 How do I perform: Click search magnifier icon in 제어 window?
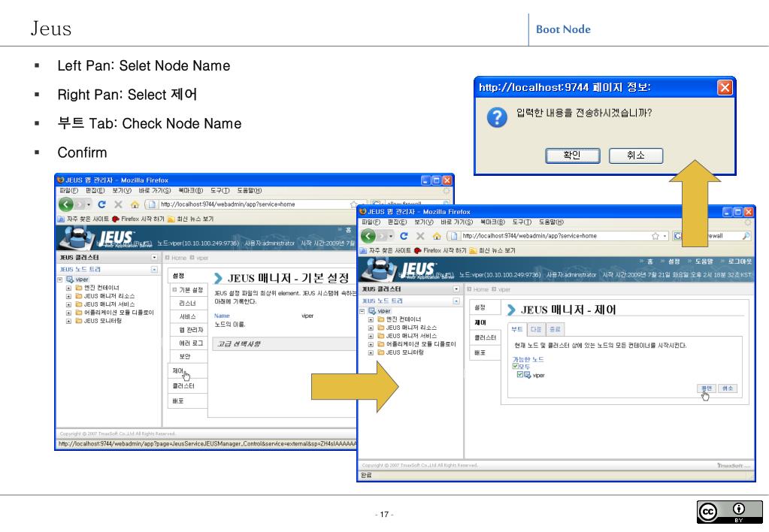[746, 236]
